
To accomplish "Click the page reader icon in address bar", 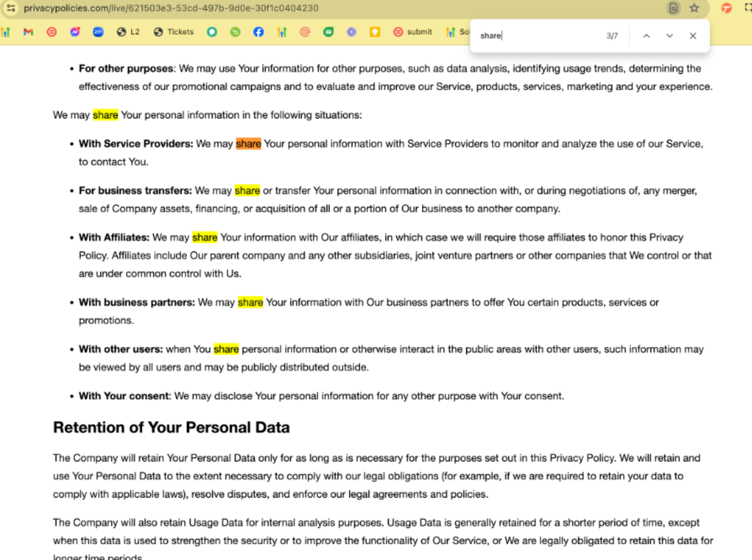I will (x=673, y=8).
